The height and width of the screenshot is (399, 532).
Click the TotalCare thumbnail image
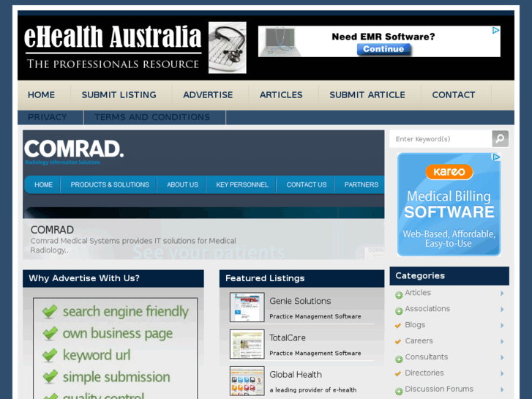pyautogui.click(x=247, y=344)
